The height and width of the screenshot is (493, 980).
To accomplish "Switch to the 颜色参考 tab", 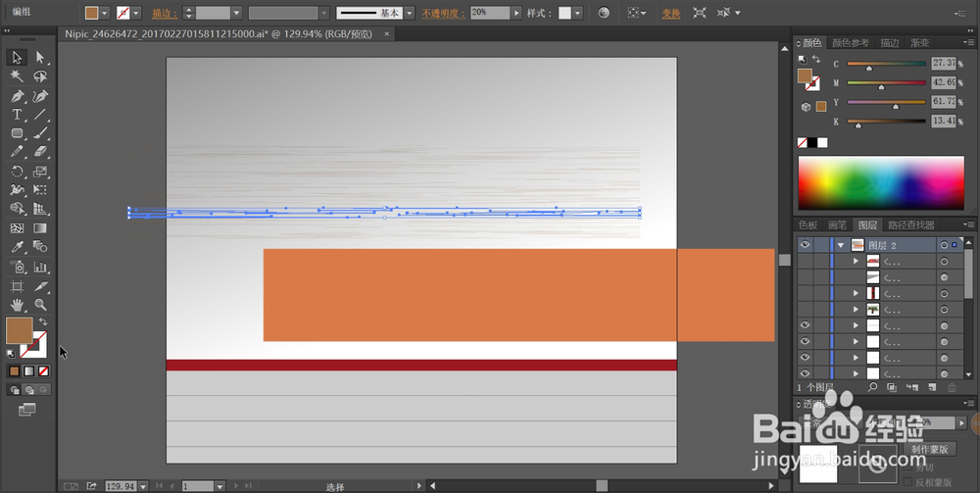I will pyautogui.click(x=850, y=42).
